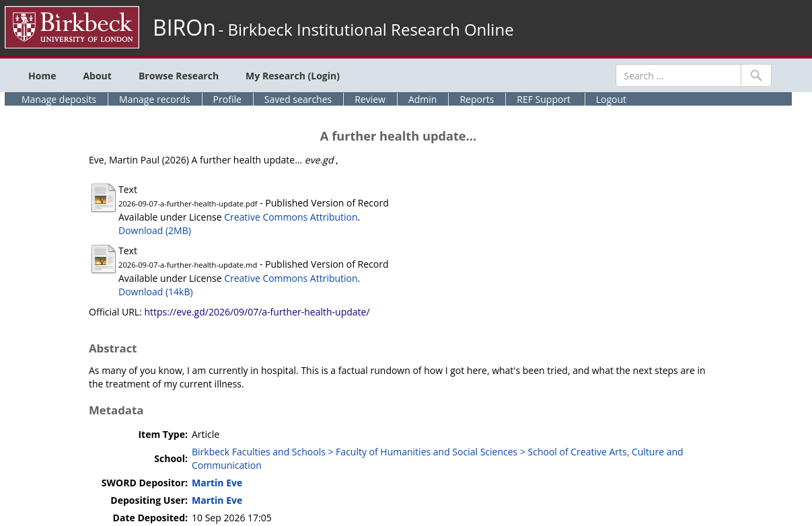
Task: Click the Metadata heading
Action: pyautogui.click(x=116, y=410)
